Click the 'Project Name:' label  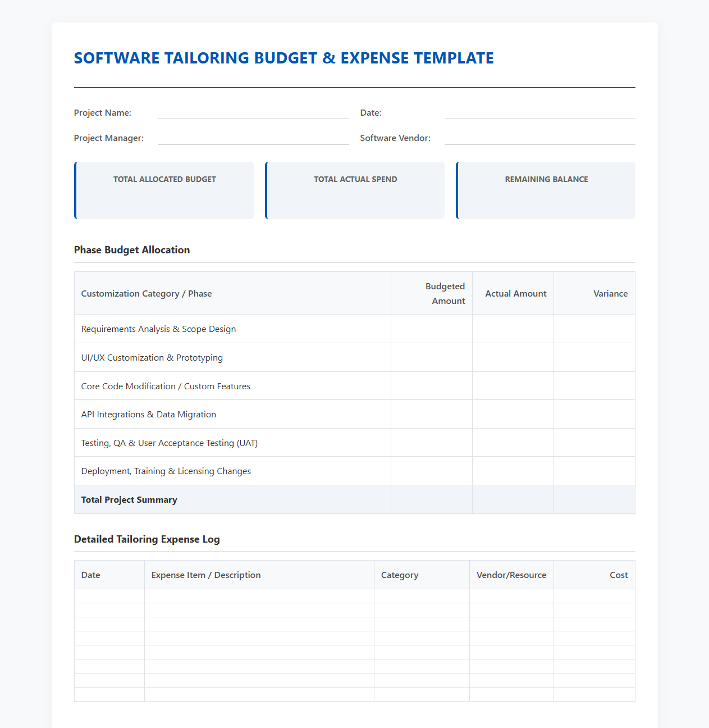tap(103, 113)
